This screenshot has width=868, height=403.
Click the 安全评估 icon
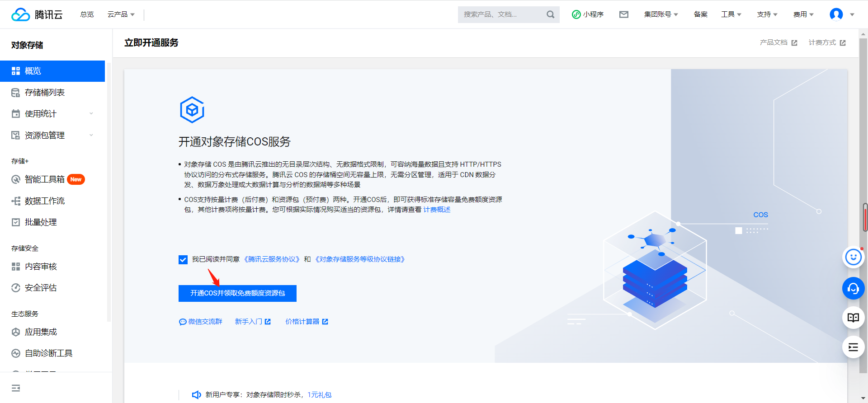(16, 288)
